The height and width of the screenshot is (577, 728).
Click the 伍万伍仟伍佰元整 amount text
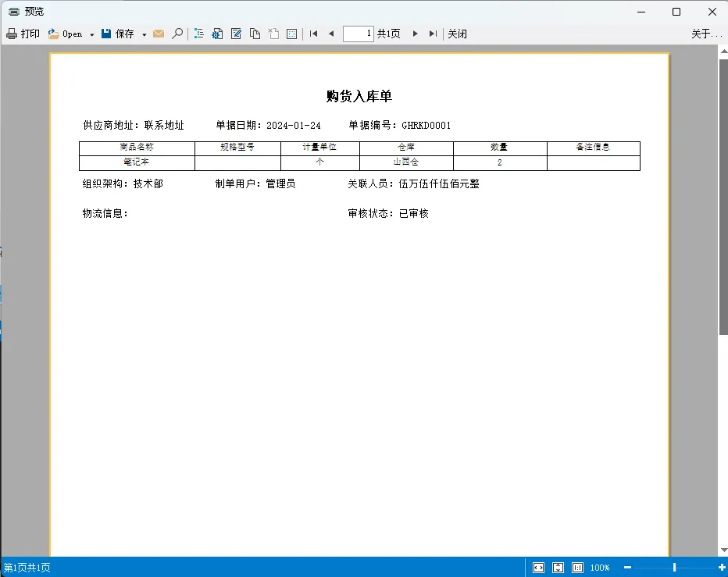pos(439,183)
